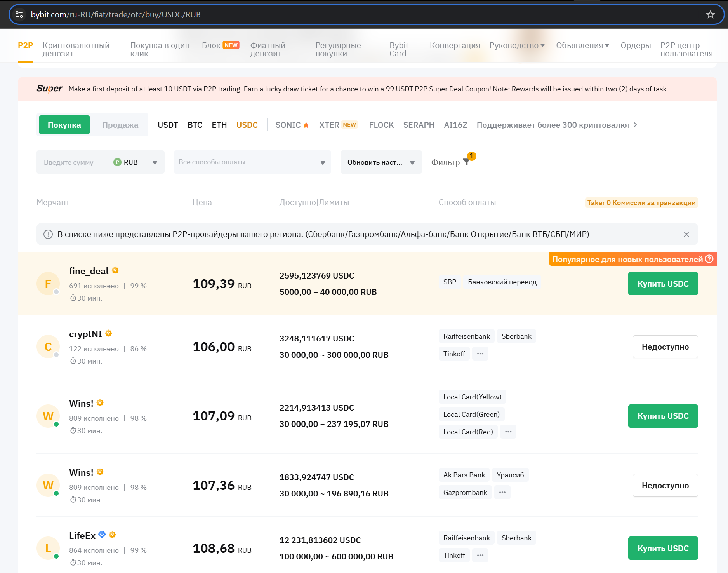Open Bybit Card page
Screen dimensions: 728x573
[399, 49]
